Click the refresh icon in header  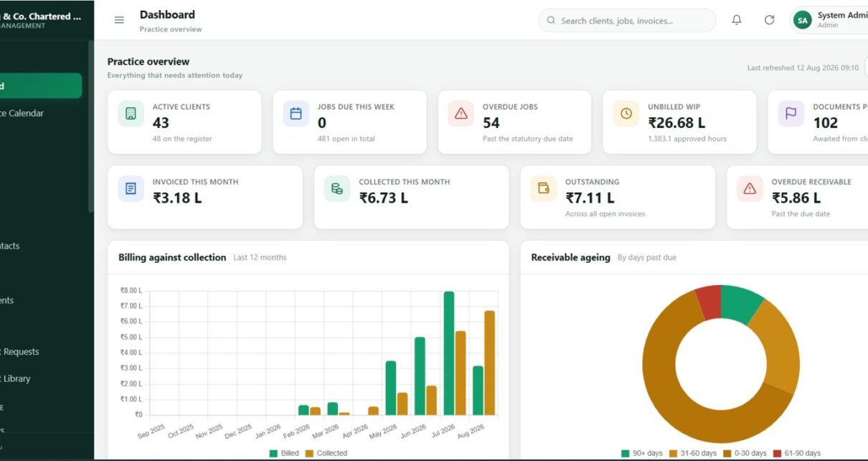[770, 20]
